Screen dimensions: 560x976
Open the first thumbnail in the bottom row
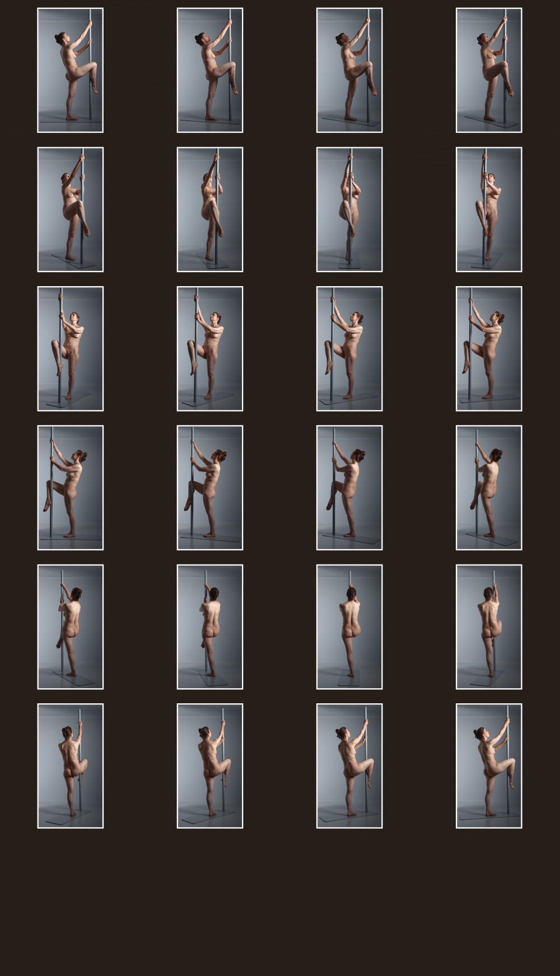(71, 766)
